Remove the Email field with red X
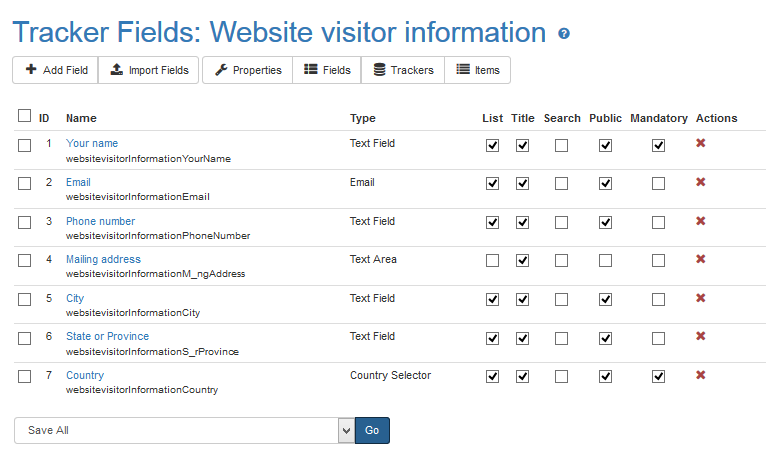The height and width of the screenshot is (465, 781). pos(701,182)
